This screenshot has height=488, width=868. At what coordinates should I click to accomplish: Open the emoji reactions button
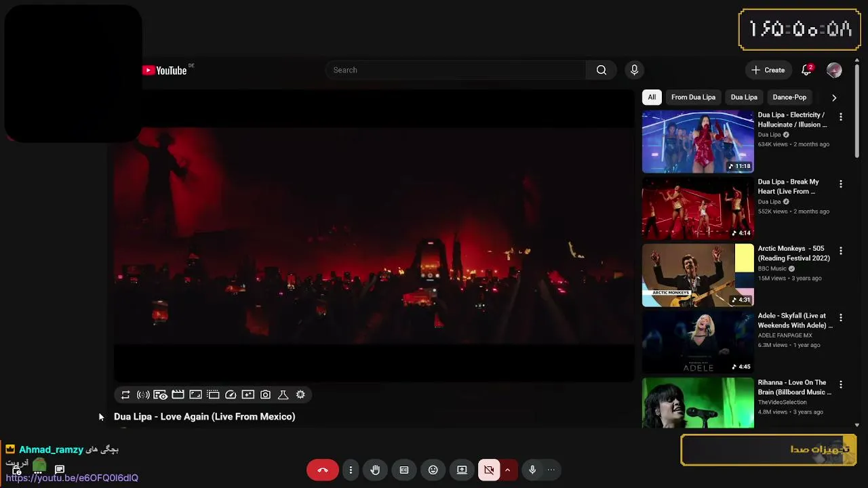(x=433, y=470)
